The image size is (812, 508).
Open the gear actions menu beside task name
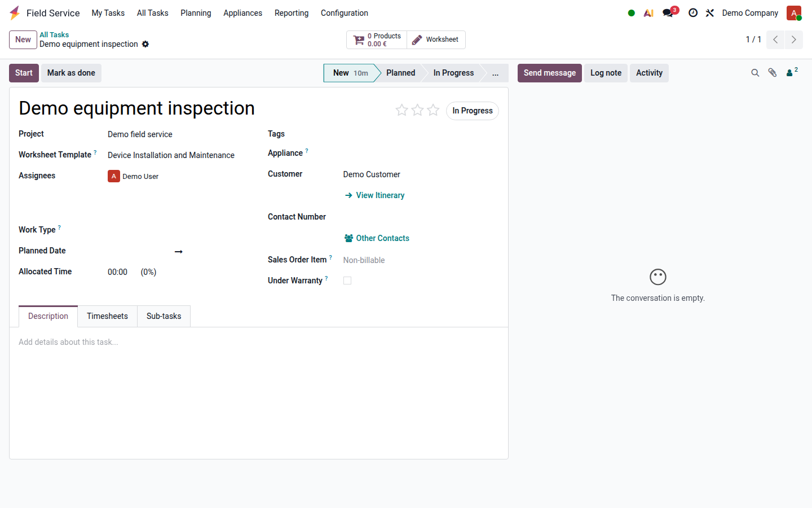(145, 44)
